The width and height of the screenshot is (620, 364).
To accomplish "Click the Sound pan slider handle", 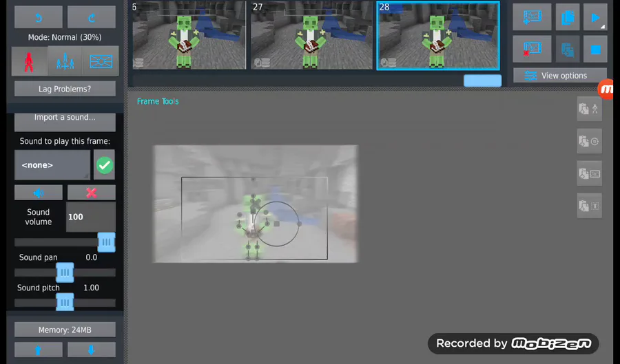I will pyautogui.click(x=65, y=272).
